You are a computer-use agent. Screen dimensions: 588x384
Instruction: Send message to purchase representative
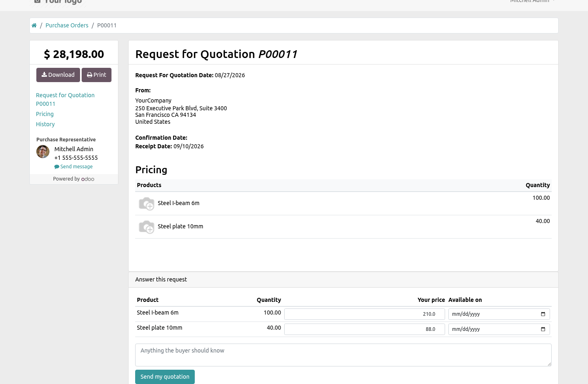[x=73, y=167]
